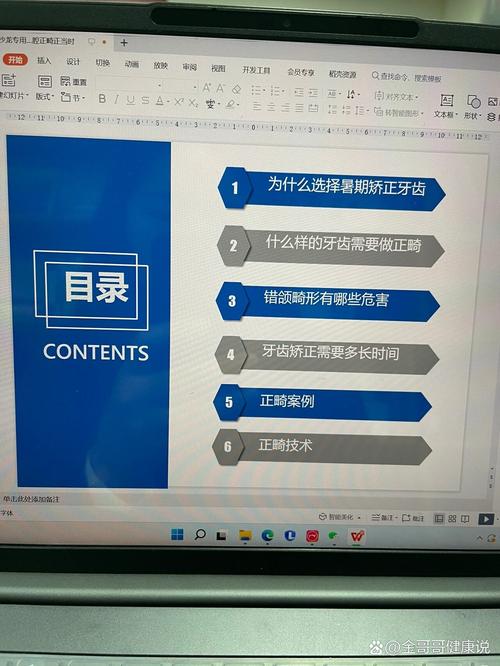Apply the text highlight color pen
This screenshot has height=666, width=500.
coord(231,104)
